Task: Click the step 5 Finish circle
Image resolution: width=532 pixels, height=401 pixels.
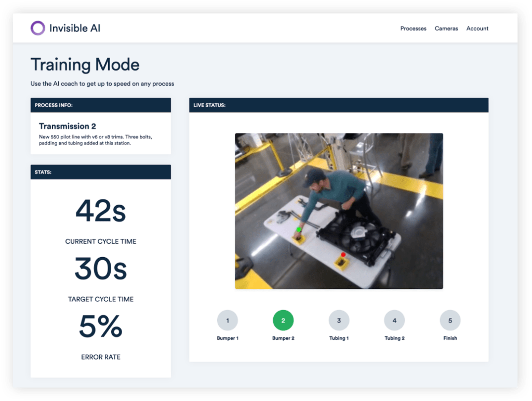Action: 450,320
